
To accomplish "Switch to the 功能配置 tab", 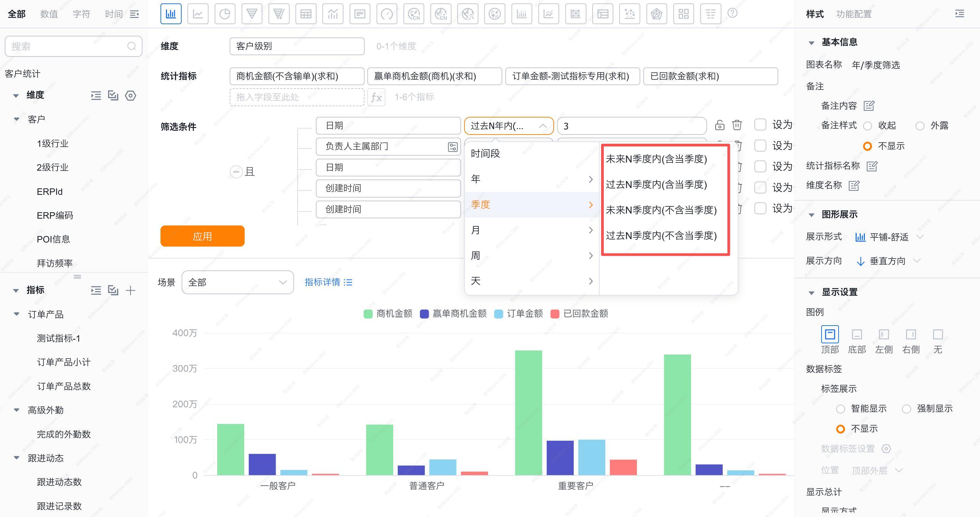I will point(854,14).
